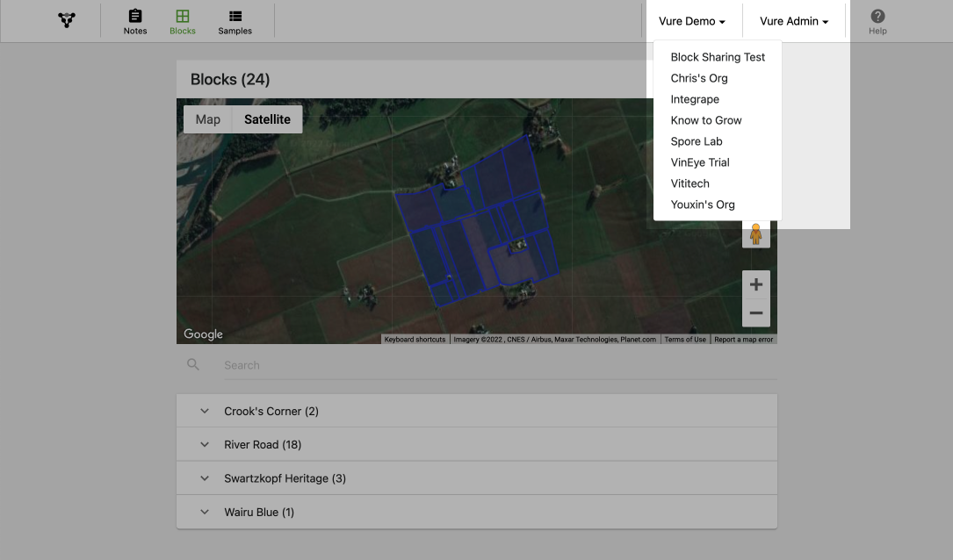This screenshot has width=953, height=560.
Task: Open the Help page
Action: [x=877, y=22]
